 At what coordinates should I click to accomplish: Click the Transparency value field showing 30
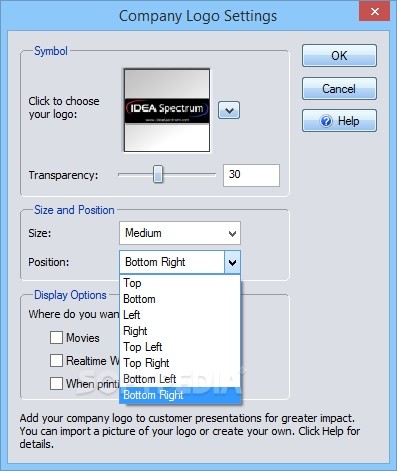pos(251,175)
